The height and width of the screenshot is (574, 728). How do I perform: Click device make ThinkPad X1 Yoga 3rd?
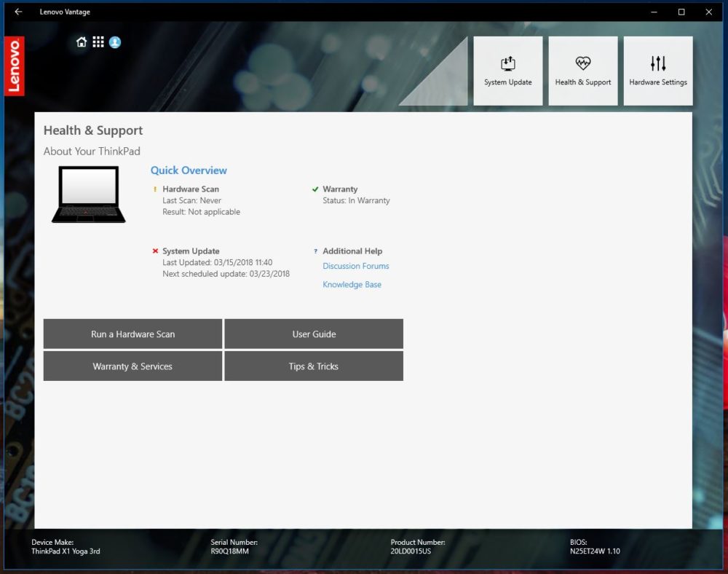click(66, 551)
